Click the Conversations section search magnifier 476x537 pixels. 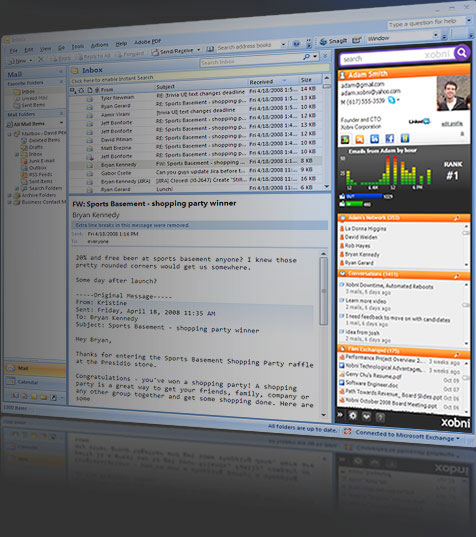pyautogui.click(x=457, y=276)
